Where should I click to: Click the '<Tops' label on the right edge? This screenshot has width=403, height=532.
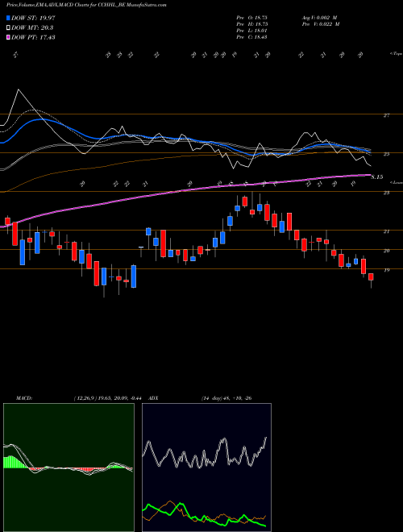(x=397, y=54)
